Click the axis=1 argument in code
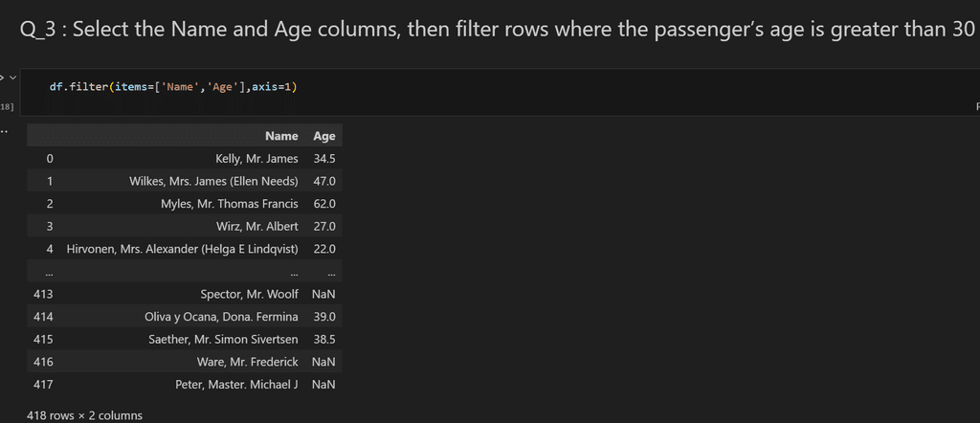The width and height of the screenshot is (980, 423). pyautogui.click(x=271, y=87)
